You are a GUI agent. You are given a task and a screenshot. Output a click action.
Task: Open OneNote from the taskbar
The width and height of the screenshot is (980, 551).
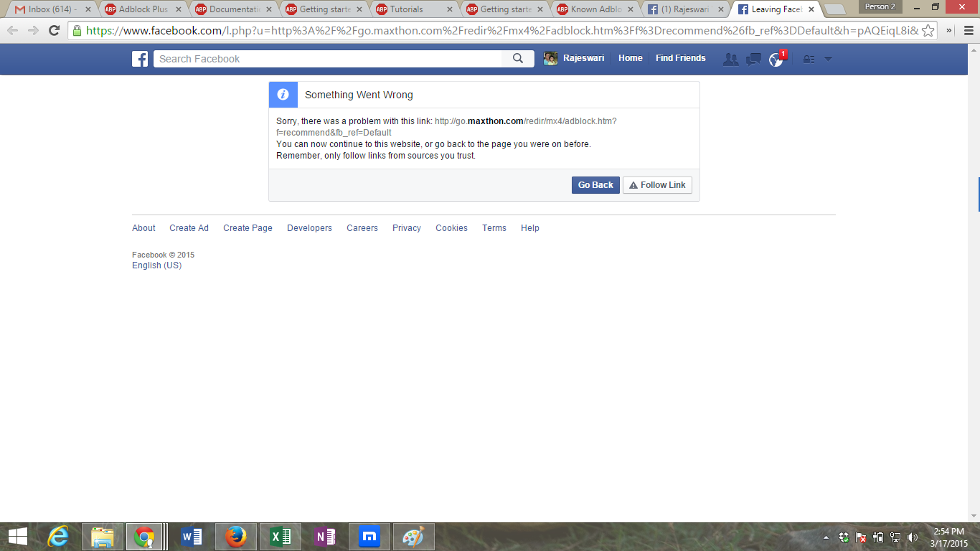click(324, 537)
